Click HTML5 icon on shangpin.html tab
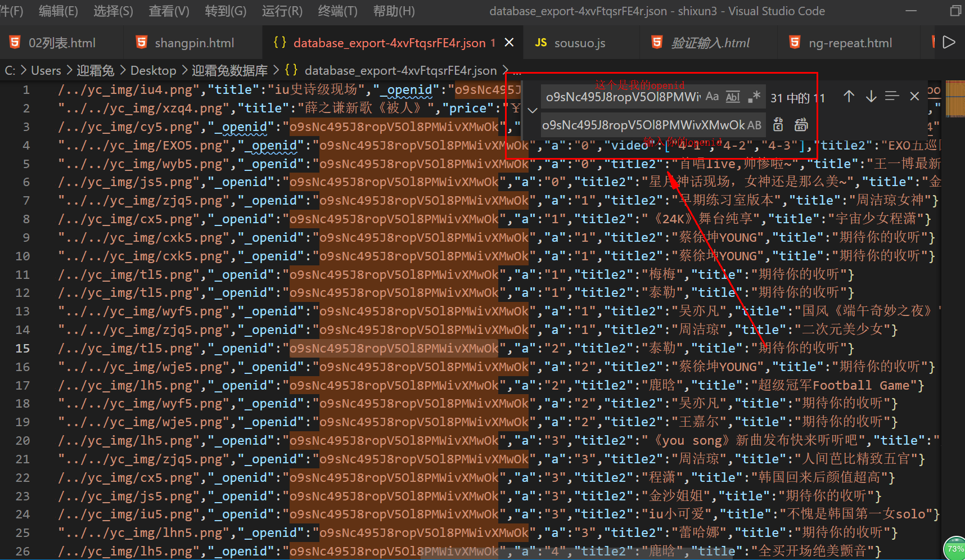Screen dimensions: 965x560 [142, 42]
